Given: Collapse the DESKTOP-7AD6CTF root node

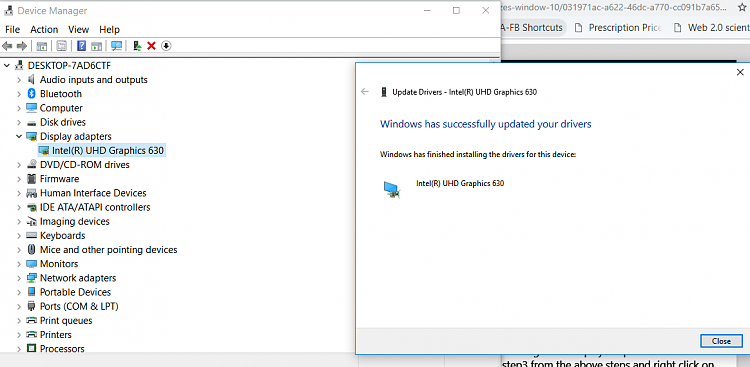Looking at the screenshot, I should tap(6, 66).
